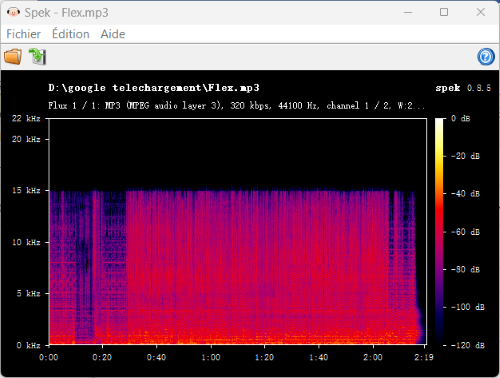Click the 10 kHz frequency label
Screen dimensions: 500x378
[26, 242]
